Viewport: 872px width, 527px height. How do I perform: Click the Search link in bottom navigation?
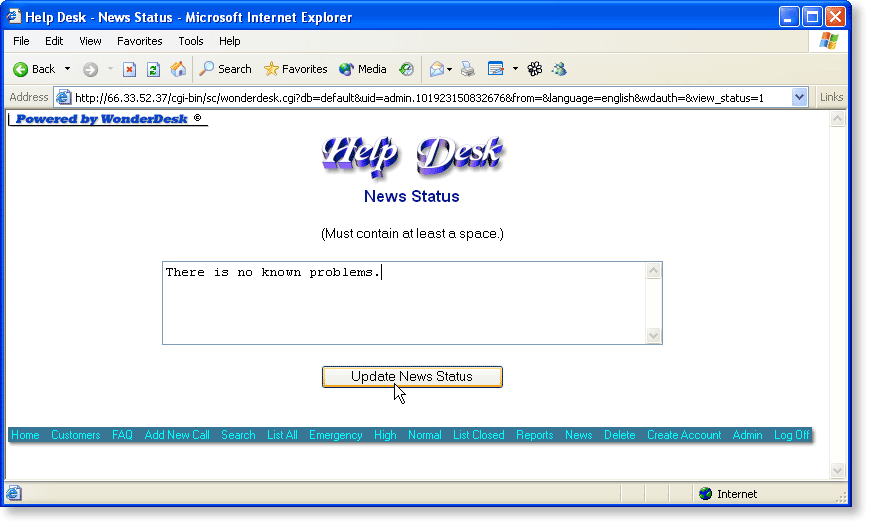[x=238, y=435]
